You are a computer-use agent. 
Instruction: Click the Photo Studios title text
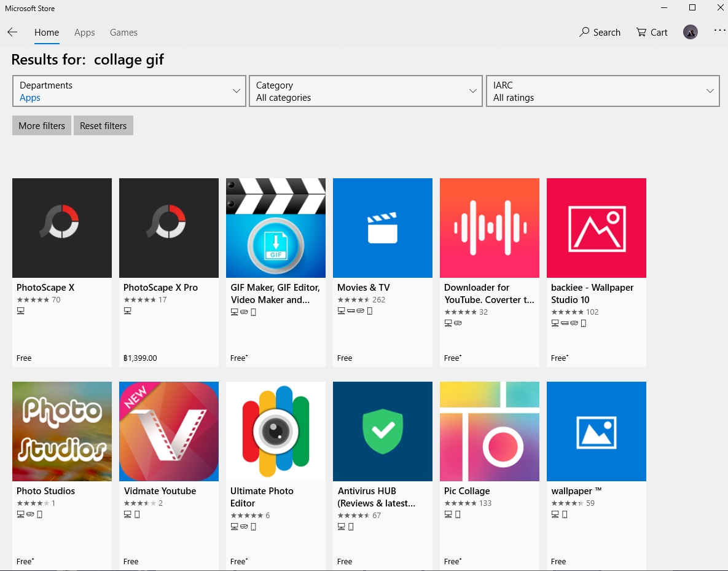coord(45,491)
